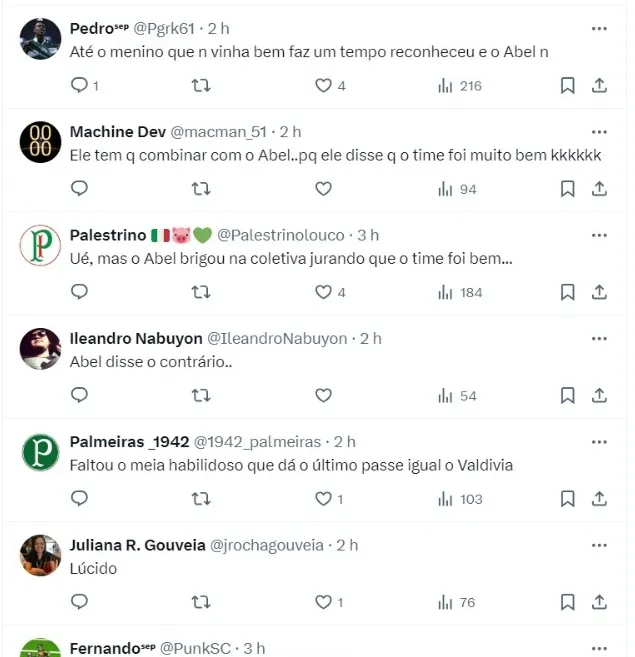Screen dimensions: 635x657
Task: Open more options on Pedro's tweet
Action: coord(599,28)
